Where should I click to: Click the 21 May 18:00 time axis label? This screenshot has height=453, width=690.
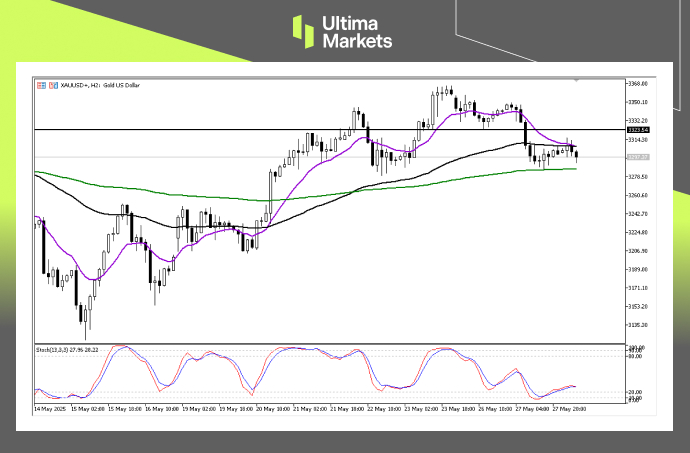pyautogui.click(x=347, y=409)
